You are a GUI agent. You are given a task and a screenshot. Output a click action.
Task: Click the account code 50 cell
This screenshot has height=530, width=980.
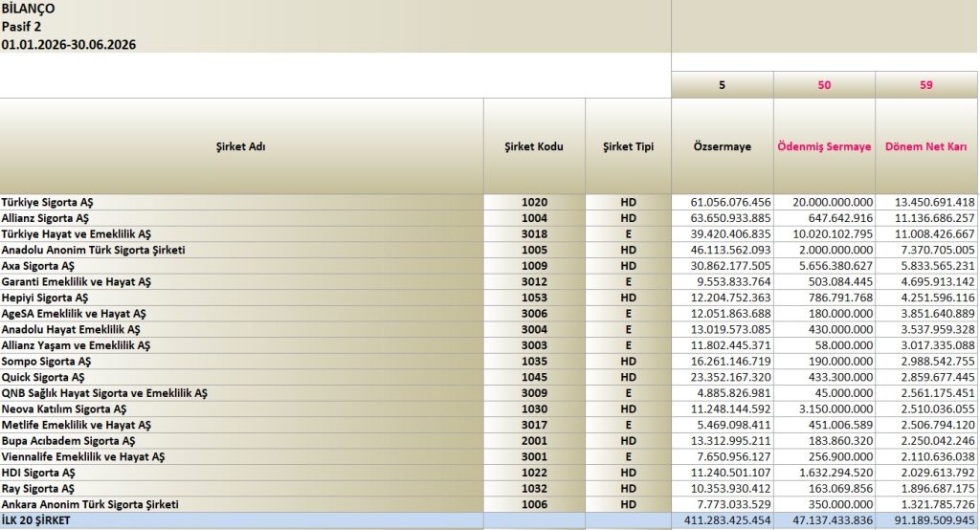(x=824, y=85)
